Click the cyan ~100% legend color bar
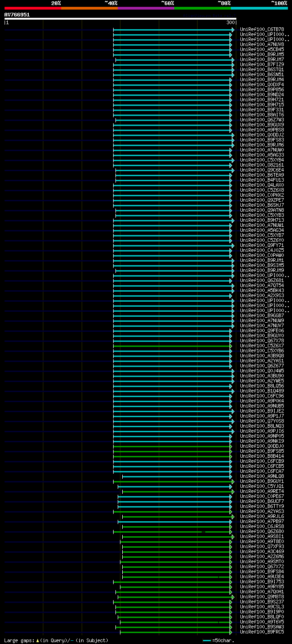This screenshot has height=644, width=292. coord(259,8)
